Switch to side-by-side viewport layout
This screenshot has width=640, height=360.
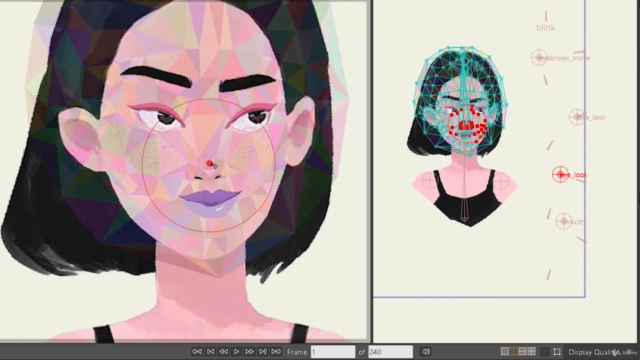514,351
